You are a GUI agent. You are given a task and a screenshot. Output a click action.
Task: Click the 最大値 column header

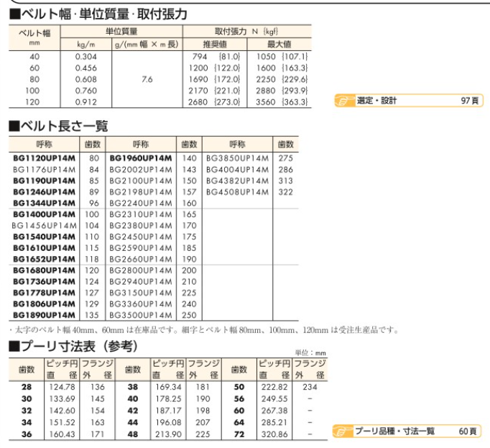[x=279, y=45]
